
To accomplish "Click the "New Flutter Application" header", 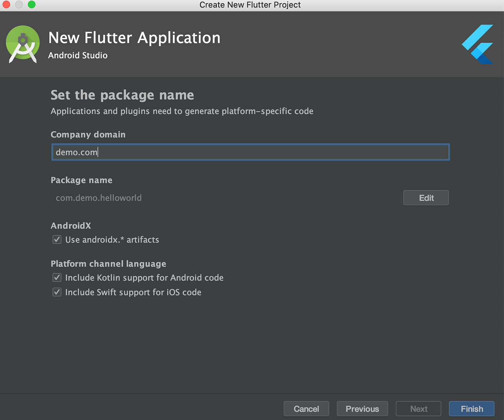I will click(134, 37).
